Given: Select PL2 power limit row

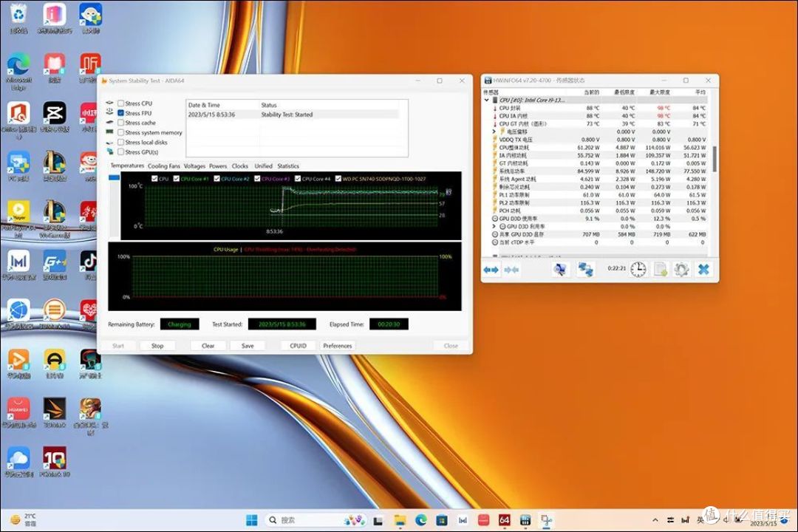Looking at the screenshot, I should tap(598, 202).
